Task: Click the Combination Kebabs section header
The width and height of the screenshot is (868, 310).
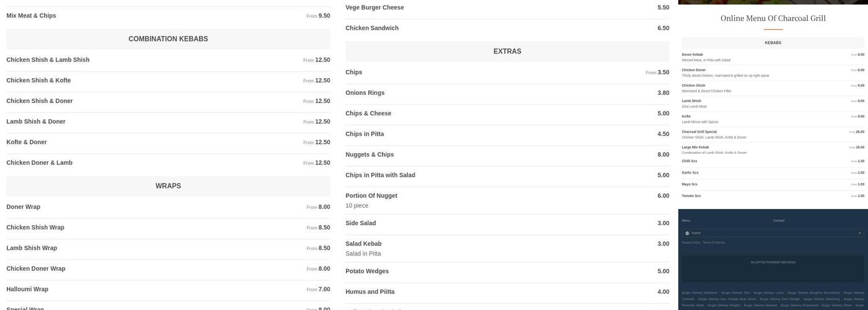Action: (x=168, y=39)
